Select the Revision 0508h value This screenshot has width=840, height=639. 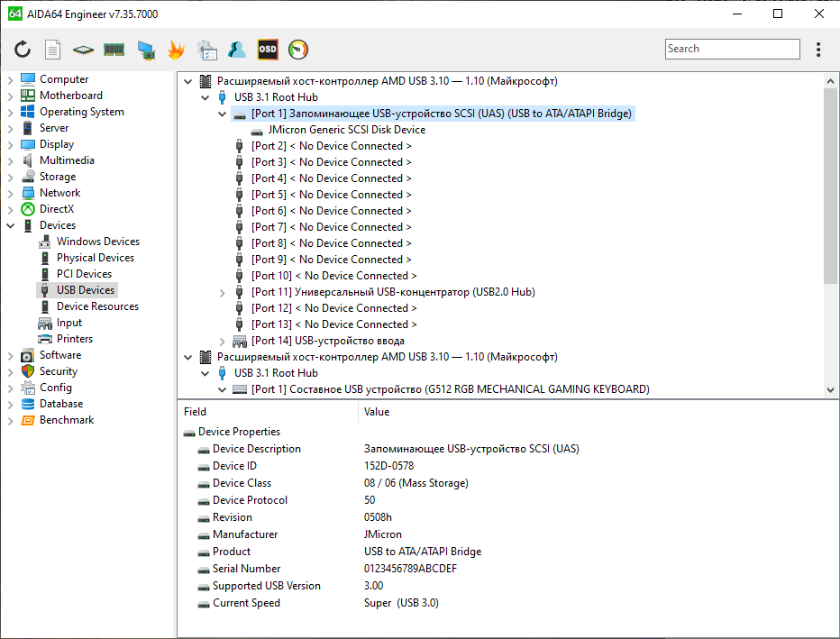coord(378,517)
